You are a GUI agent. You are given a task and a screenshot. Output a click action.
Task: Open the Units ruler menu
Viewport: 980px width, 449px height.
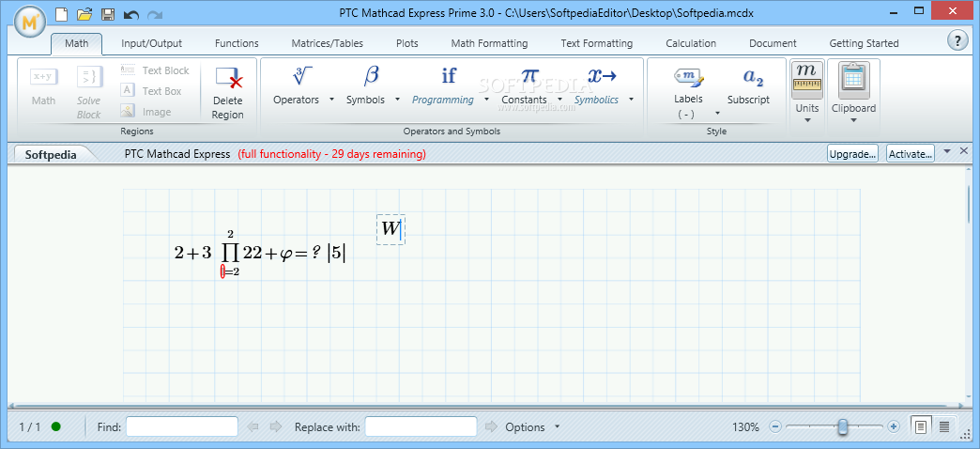807,80
